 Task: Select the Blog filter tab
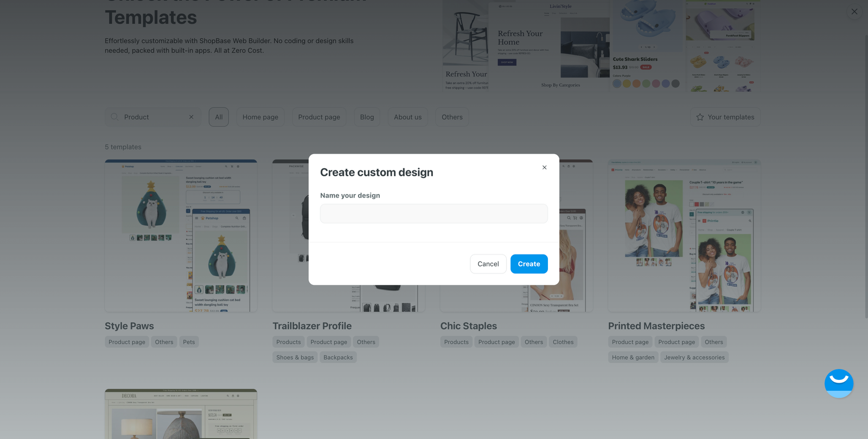[367, 117]
